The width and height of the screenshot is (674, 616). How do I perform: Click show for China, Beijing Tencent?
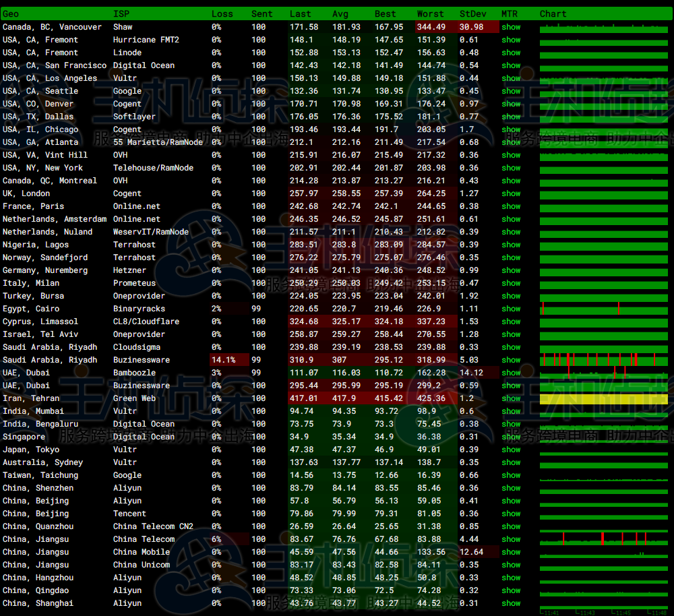[511, 514]
